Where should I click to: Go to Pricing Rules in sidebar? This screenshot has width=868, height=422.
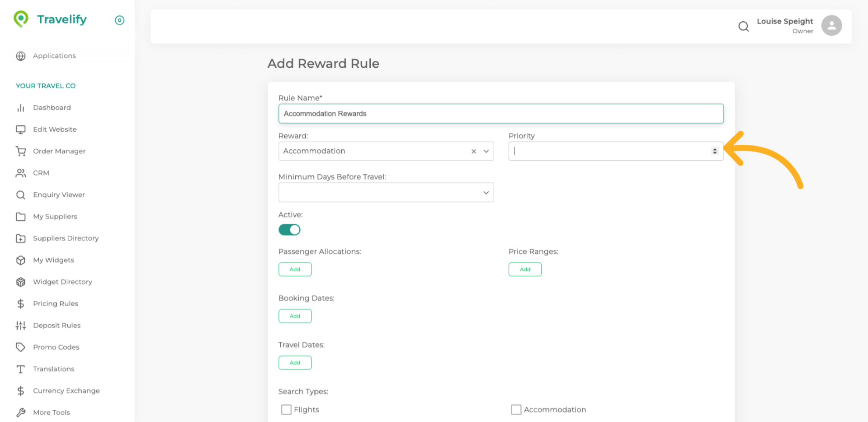56,303
